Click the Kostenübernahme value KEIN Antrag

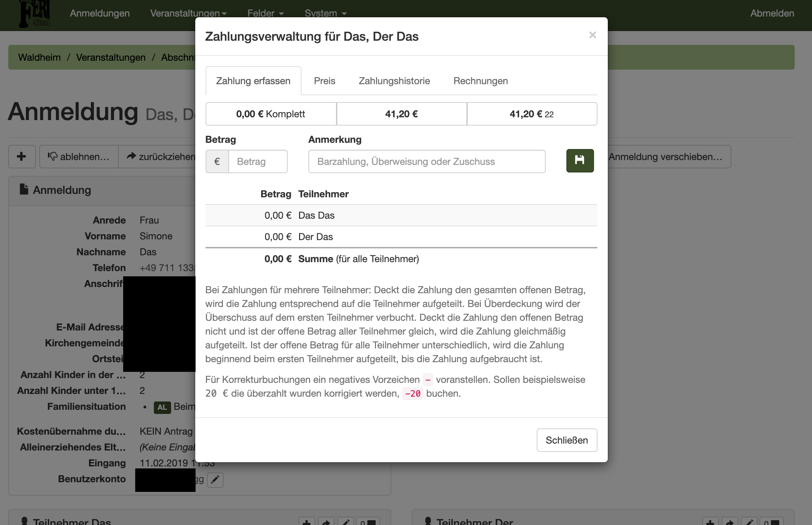[166, 431]
